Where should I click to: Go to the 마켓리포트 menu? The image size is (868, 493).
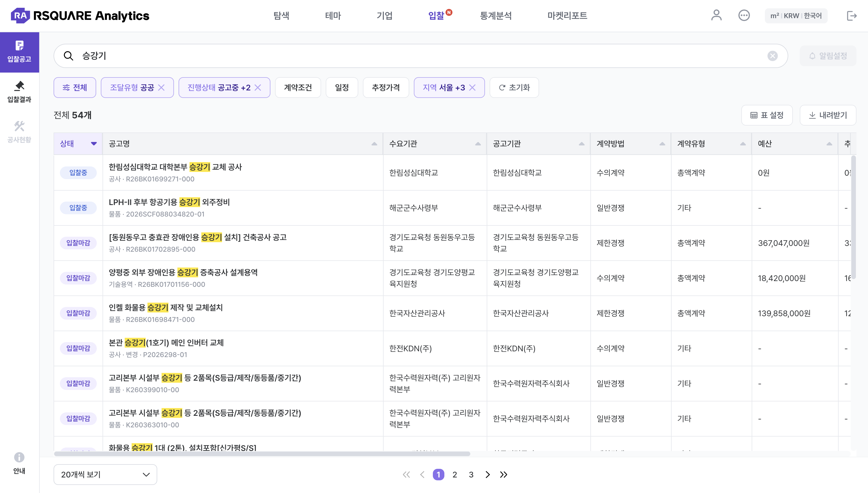[x=567, y=16]
